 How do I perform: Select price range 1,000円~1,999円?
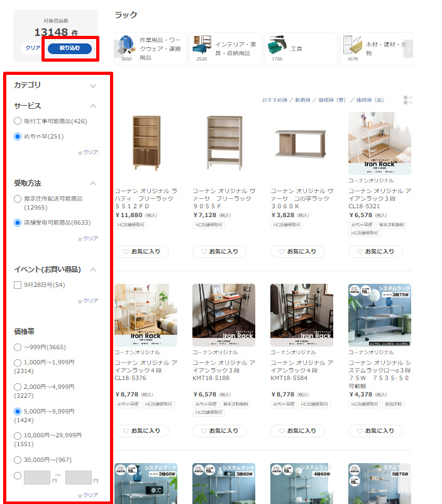click(x=18, y=363)
